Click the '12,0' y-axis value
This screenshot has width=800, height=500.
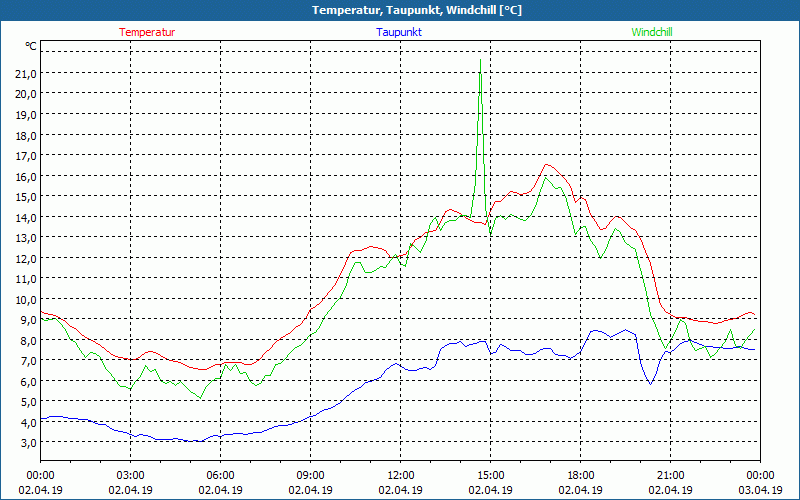(26, 259)
